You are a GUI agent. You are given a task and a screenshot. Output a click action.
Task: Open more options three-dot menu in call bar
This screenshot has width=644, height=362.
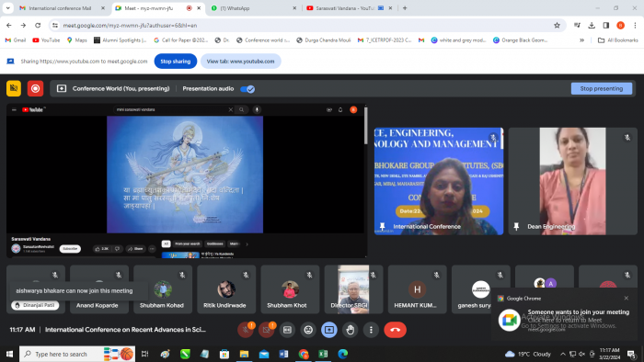[371, 330]
